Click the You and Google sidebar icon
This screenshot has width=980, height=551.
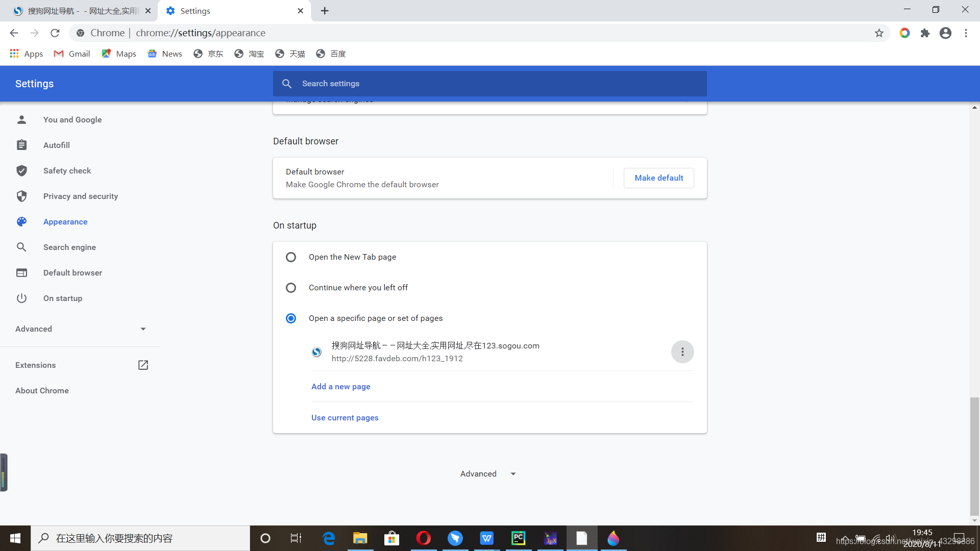tap(21, 119)
